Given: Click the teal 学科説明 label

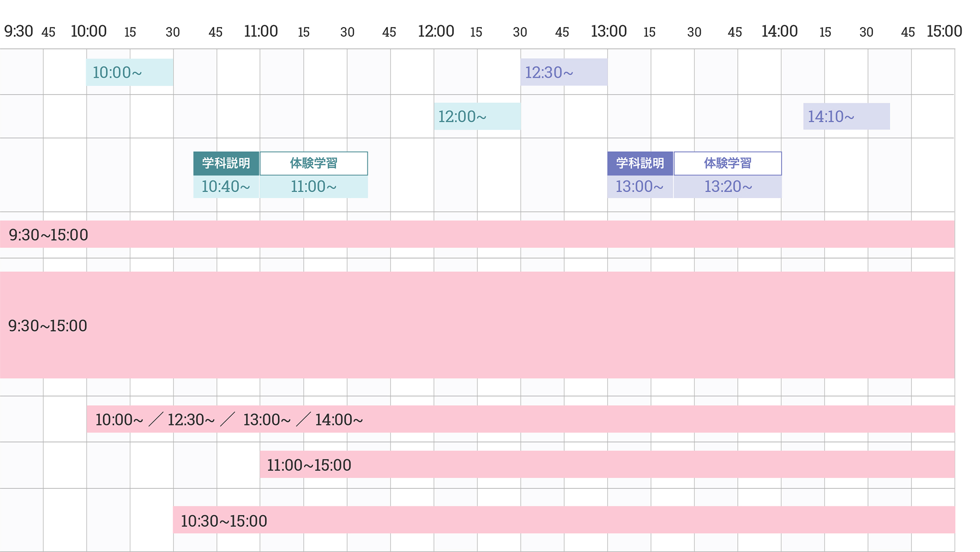Looking at the screenshot, I should (x=226, y=163).
